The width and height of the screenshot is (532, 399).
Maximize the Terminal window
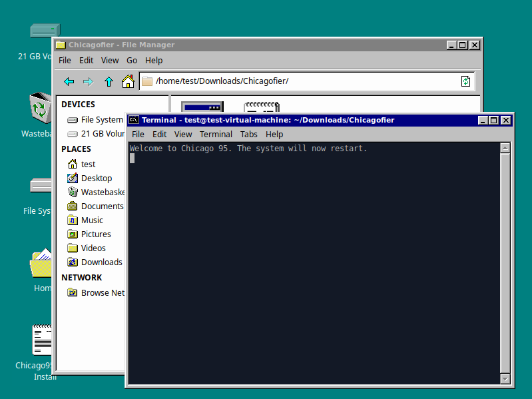tap(494, 120)
